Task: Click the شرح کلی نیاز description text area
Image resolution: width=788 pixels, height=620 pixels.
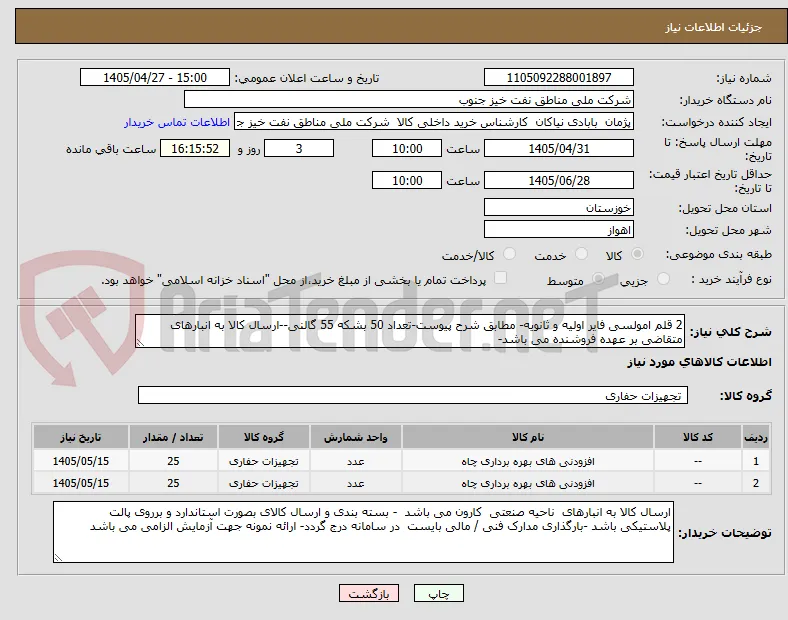Action: pyautogui.click(x=410, y=332)
